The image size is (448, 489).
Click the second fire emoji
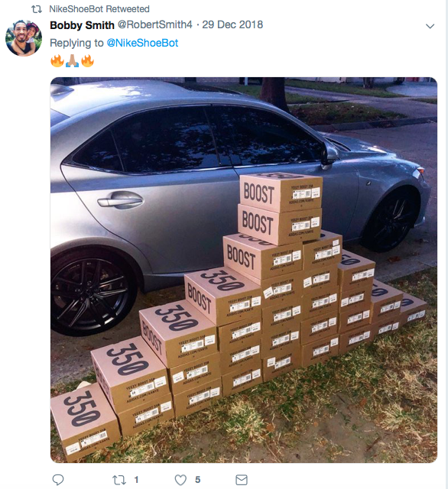[x=87, y=60]
